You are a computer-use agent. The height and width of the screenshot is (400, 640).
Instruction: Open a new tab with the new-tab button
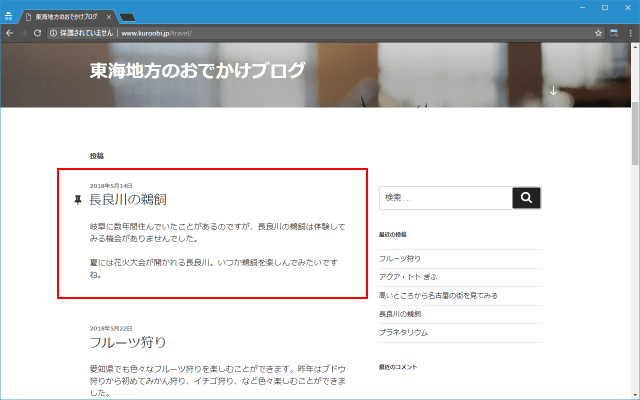click(x=128, y=17)
